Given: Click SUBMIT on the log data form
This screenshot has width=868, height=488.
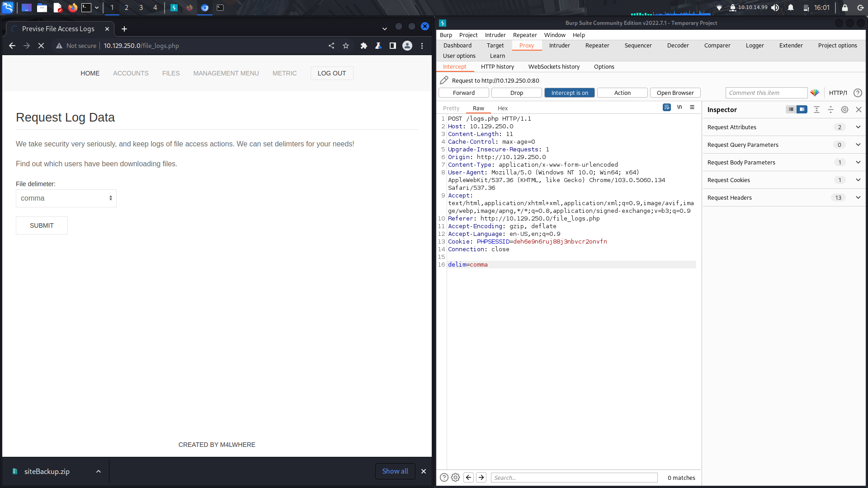Looking at the screenshot, I should [41, 225].
